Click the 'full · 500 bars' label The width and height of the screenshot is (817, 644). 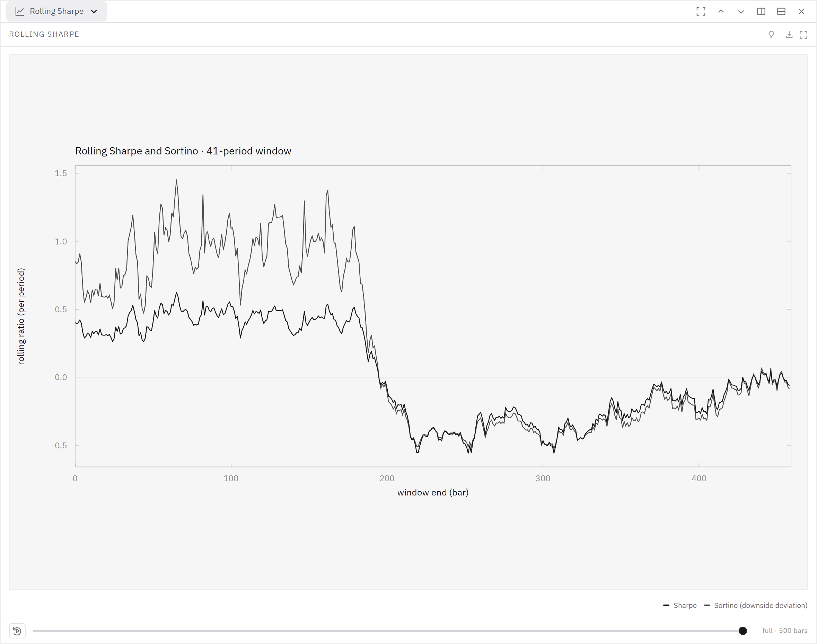coord(784,631)
